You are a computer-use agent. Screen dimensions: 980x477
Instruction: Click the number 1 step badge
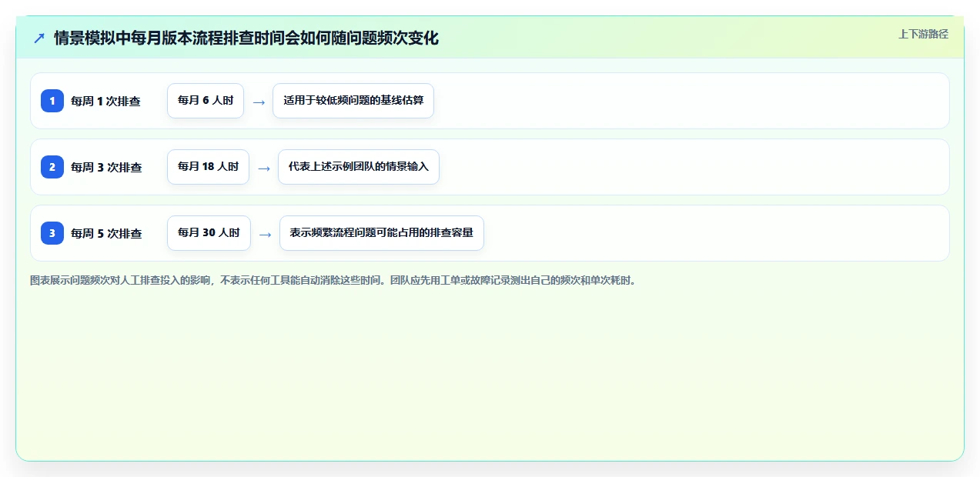pos(52,101)
